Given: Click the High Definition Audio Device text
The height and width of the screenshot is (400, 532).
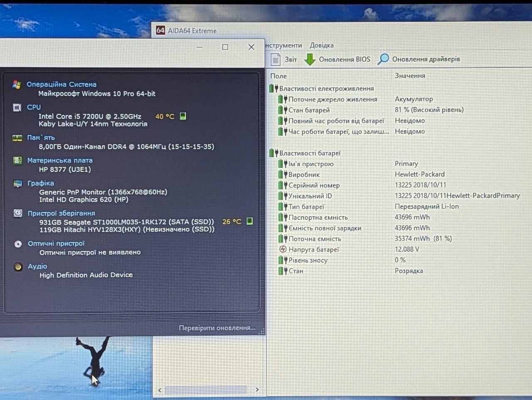Looking at the screenshot, I should (x=86, y=275).
